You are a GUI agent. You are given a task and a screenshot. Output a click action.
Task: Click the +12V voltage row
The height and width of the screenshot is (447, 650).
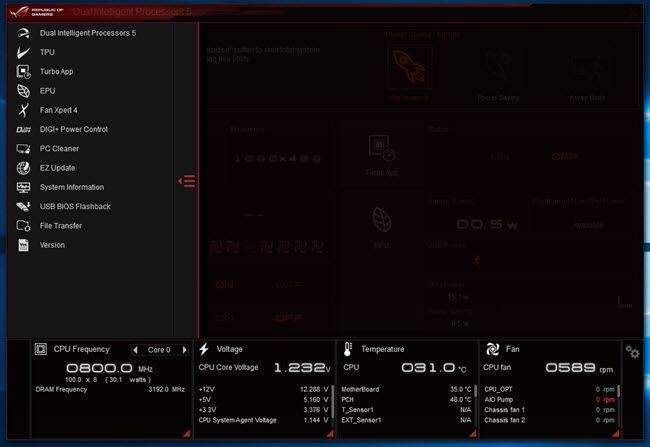[263, 389]
